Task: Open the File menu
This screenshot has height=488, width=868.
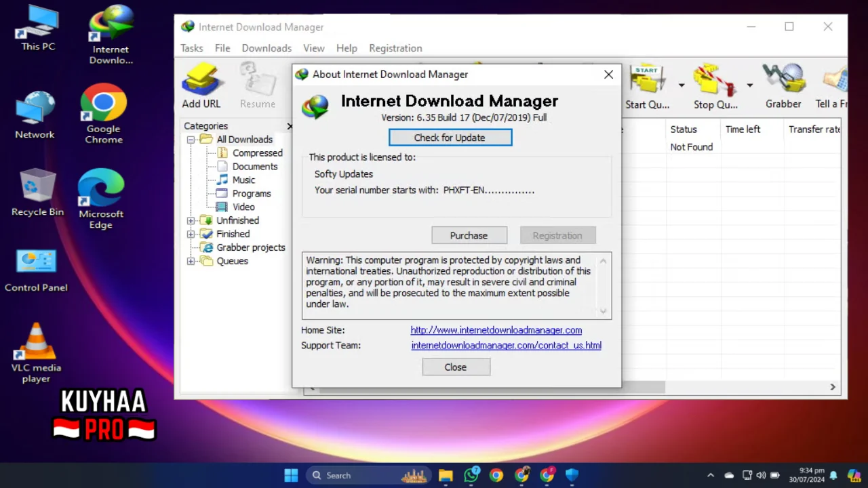Action: 222,48
